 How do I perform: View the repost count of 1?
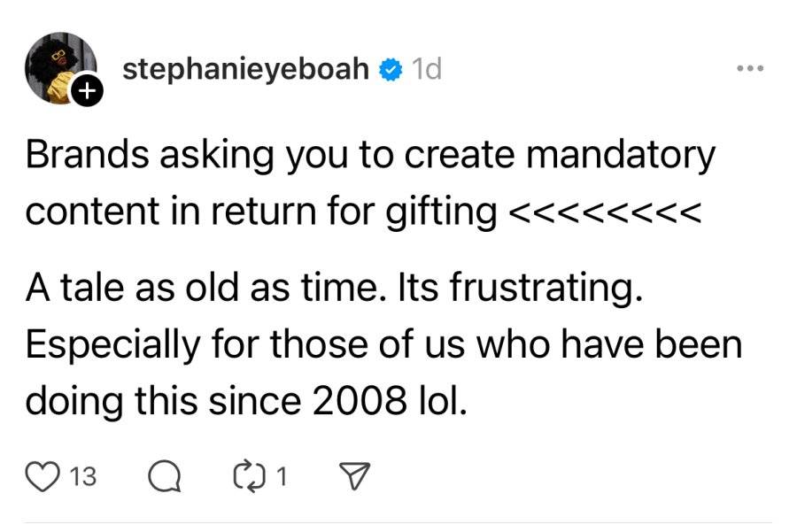(282, 476)
